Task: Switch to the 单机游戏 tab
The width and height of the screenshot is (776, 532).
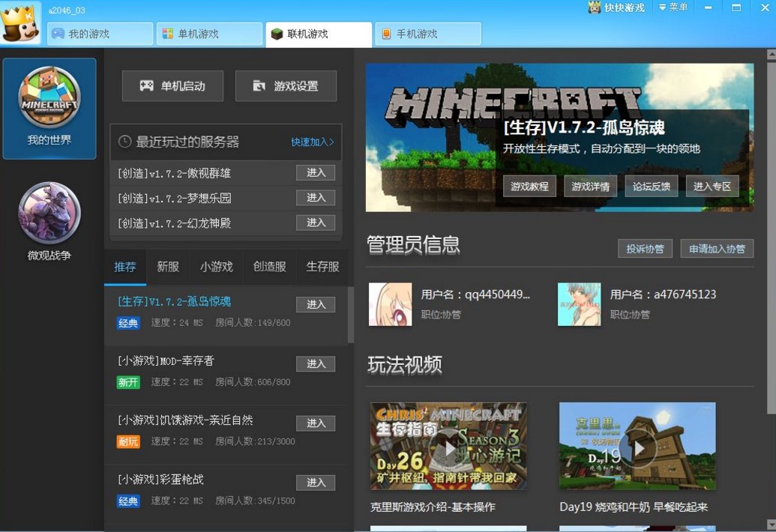Action: (x=209, y=34)
